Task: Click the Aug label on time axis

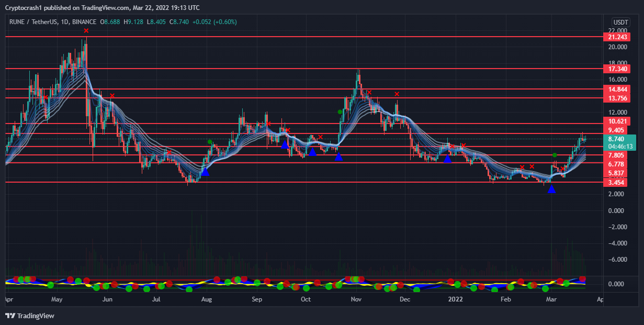Action: pyautogui.click(x=207, y=300)
